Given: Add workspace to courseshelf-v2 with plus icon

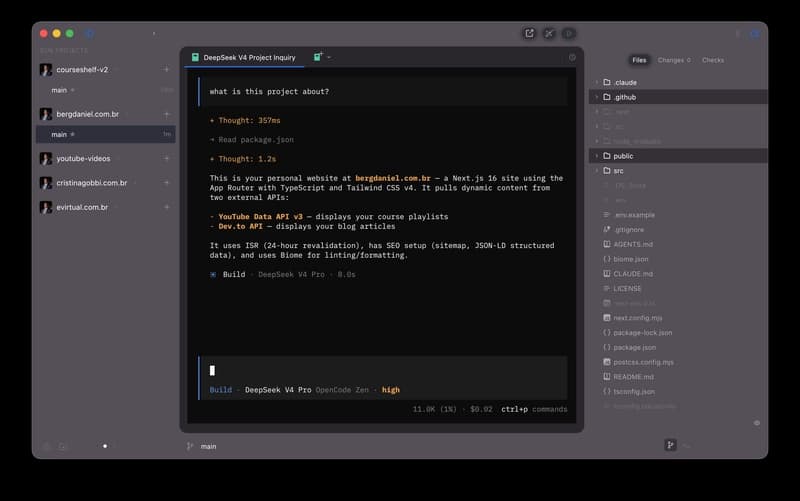Looking at the screenshot, I should (166, 69).
